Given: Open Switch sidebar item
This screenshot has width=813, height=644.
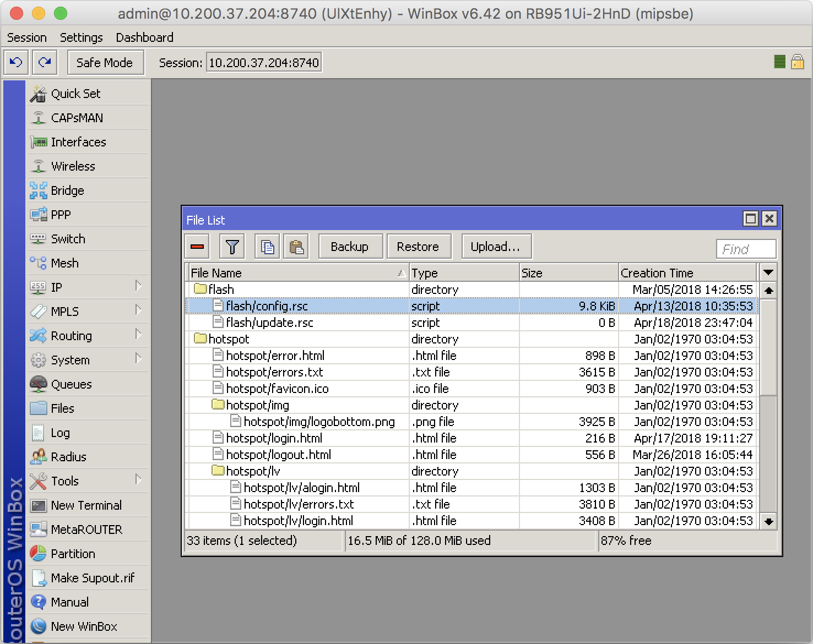Looking at the screenshot, I should (x=89, y=239).
